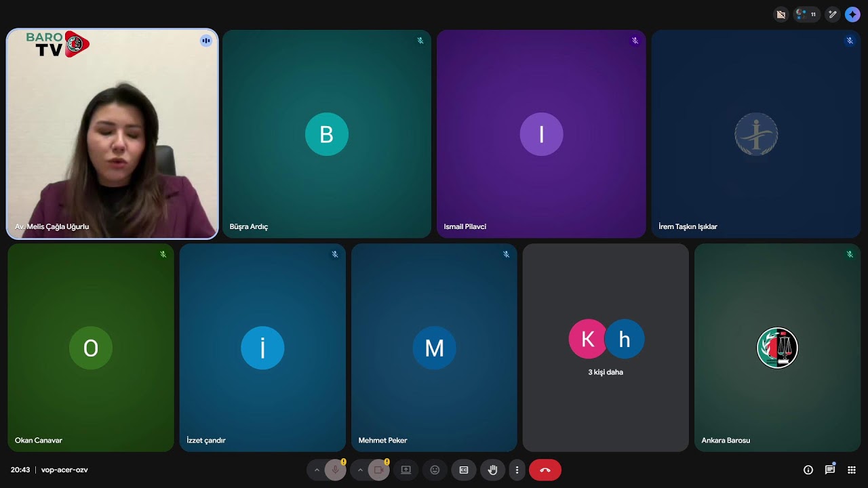Toggle the camera button in the call bar
Screen dimensions: 868x488
click(378, 470)
